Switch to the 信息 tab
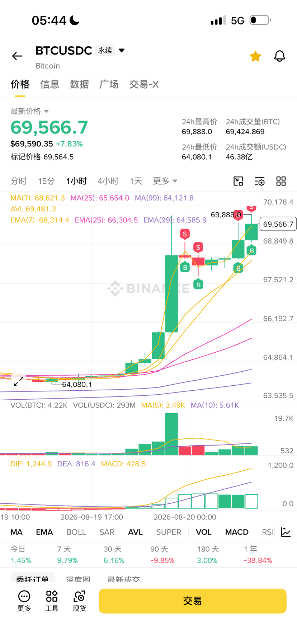Viewport: 297px width, 644px height. (49, 84)
